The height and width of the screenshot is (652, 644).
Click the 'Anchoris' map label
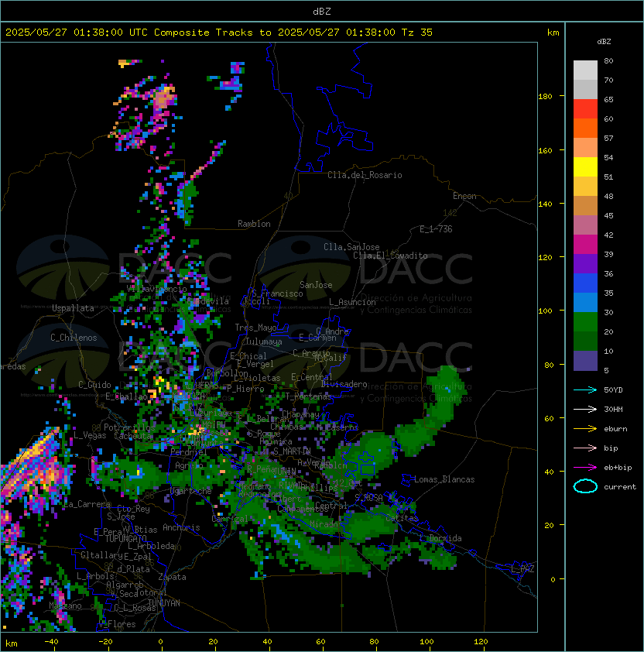[181, 527]
